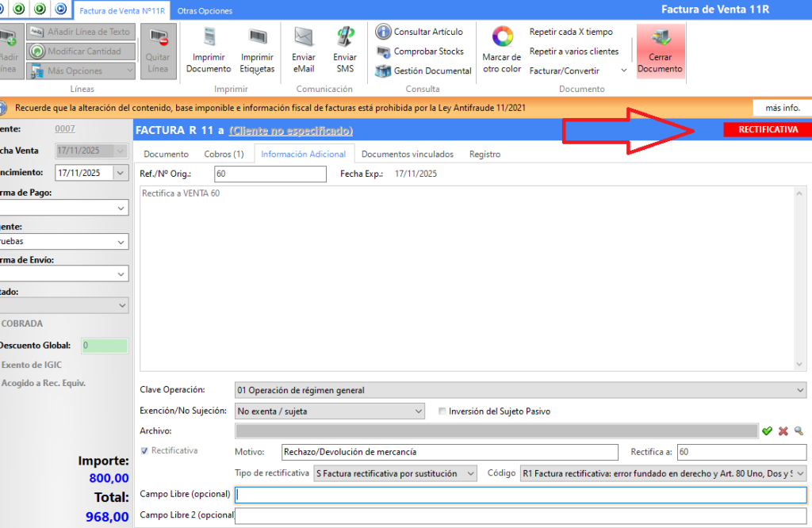Viewport: 812px width, 528px height.
Task: Enable Inversión del Sujeto Pasivo checkbox
Action: 442,411
